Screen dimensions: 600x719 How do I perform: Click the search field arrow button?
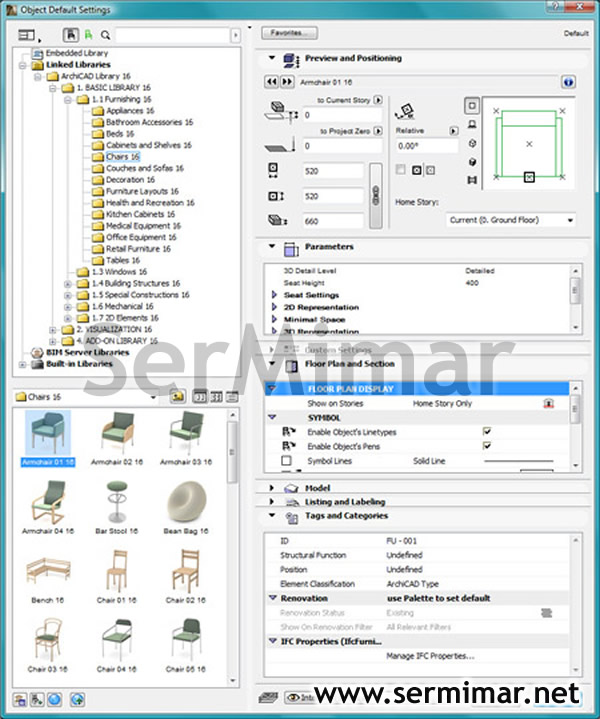point(236,35)
